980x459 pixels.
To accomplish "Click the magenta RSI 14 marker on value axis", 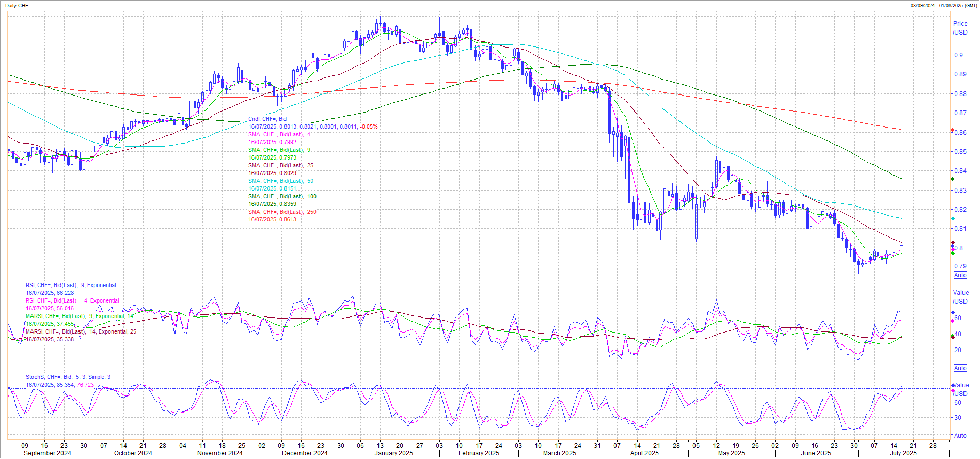I will click(953, 321).
